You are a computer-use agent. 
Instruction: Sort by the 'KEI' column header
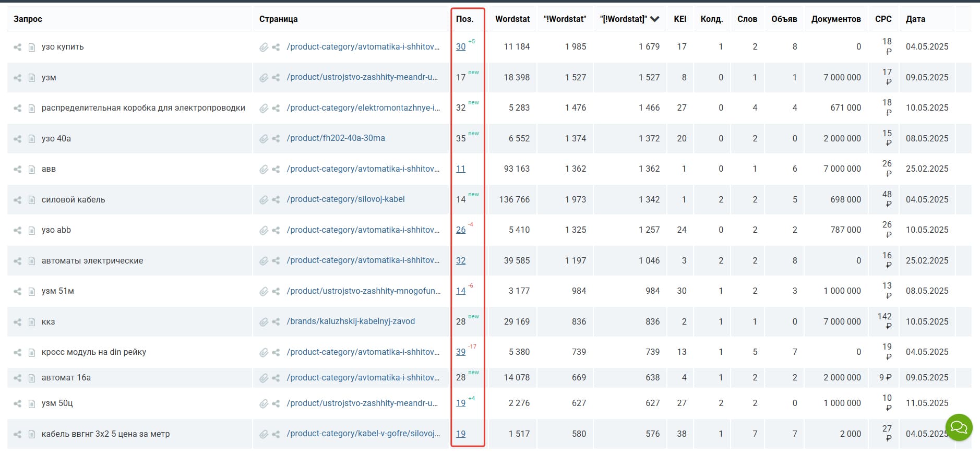click(679, 19)
